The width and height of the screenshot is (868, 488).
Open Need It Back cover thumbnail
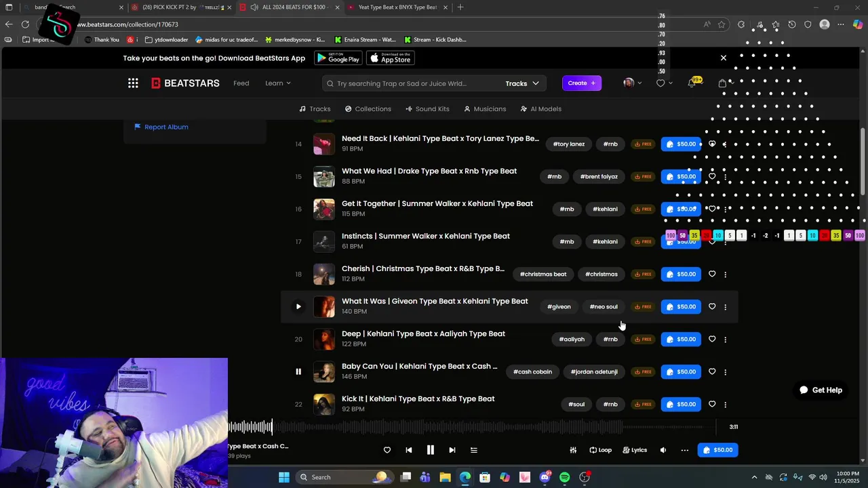324,144
